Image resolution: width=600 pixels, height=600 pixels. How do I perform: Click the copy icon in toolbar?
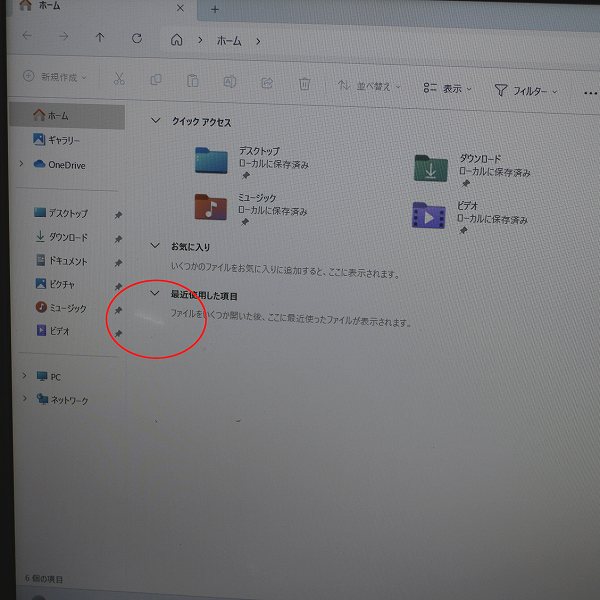tap(155, 80)
